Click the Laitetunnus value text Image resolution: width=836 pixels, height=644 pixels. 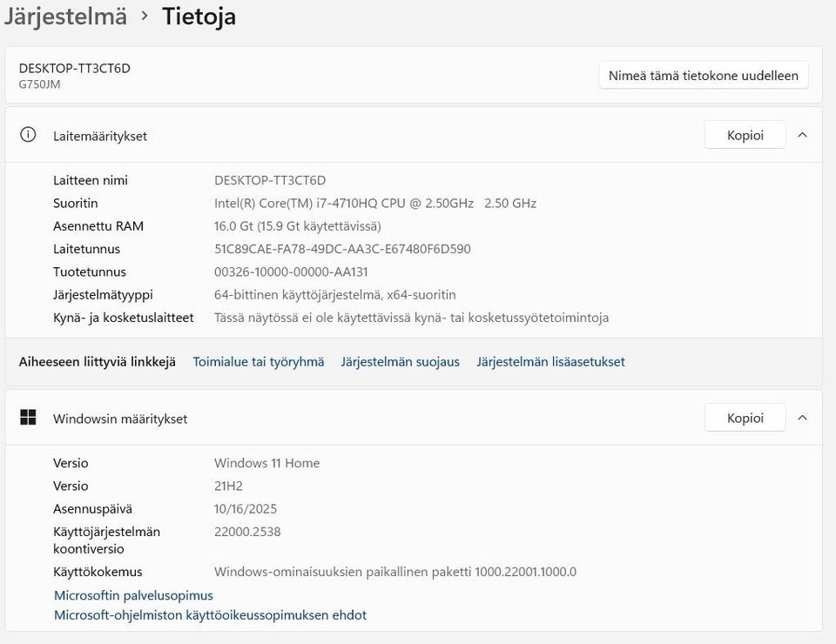click(x=342, y=249)
